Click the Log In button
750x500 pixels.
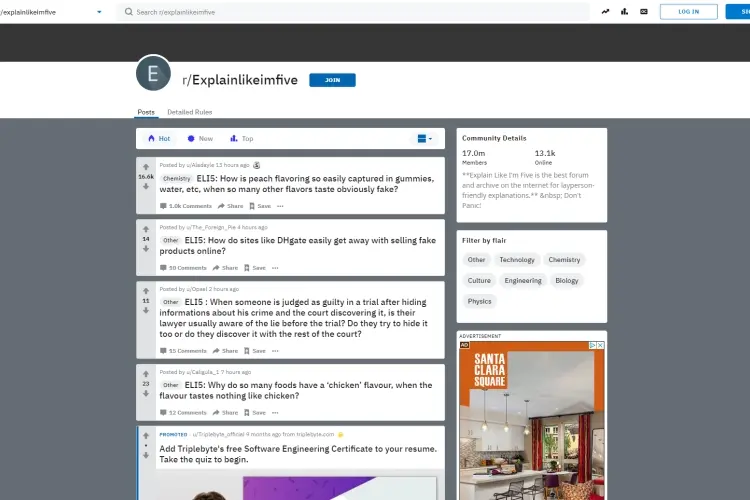(688, 11)
